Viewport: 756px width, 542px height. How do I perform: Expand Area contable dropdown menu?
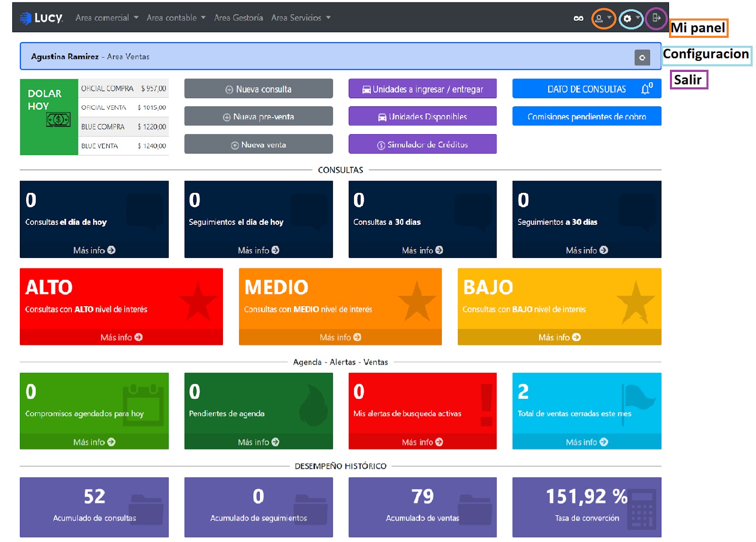[x=176, y=18]
